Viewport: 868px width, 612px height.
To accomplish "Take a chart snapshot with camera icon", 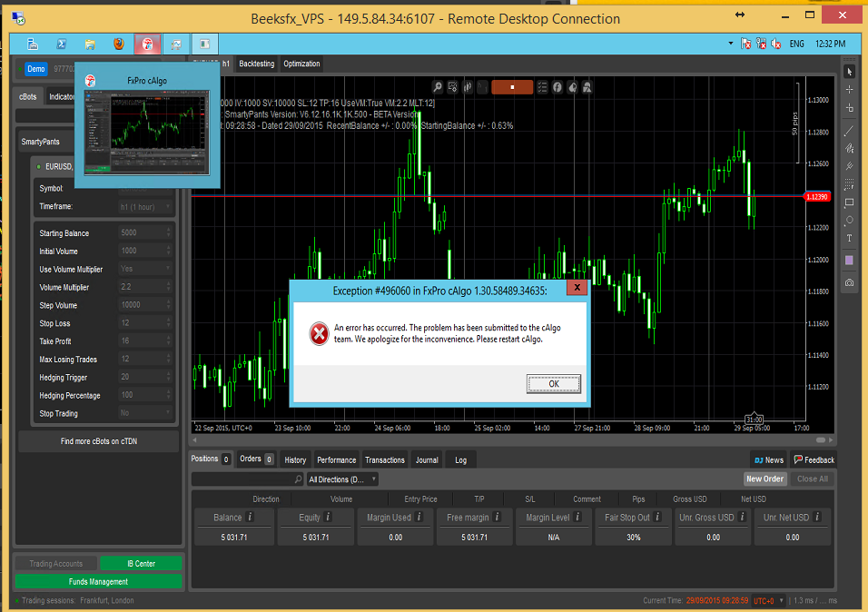I will coord(849,282).
